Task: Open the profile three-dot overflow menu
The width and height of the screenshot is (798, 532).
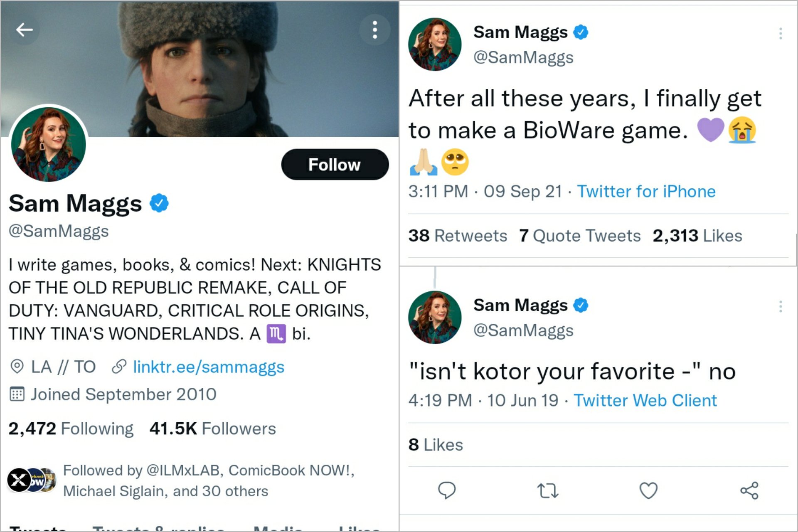Action: click(x=374, y=30)
